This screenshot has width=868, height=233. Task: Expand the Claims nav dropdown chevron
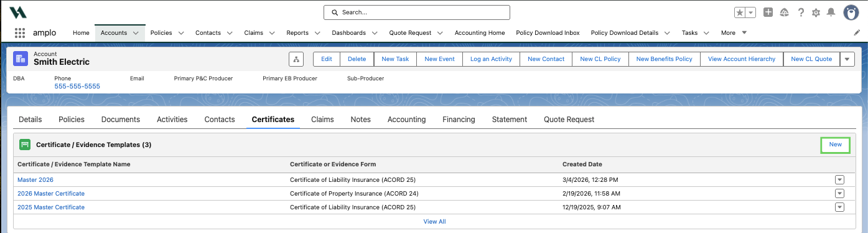point(272,33)
